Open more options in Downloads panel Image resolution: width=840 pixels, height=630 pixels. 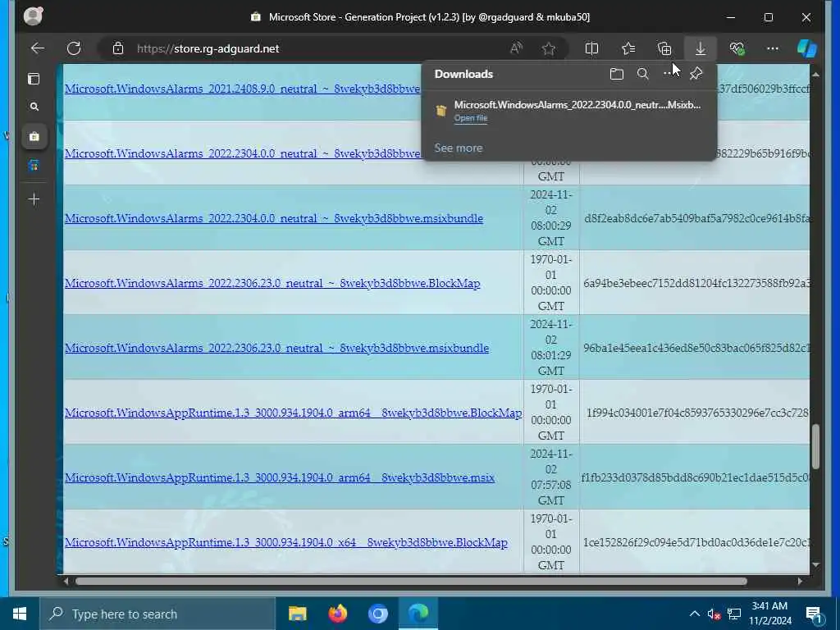(668, 74)
